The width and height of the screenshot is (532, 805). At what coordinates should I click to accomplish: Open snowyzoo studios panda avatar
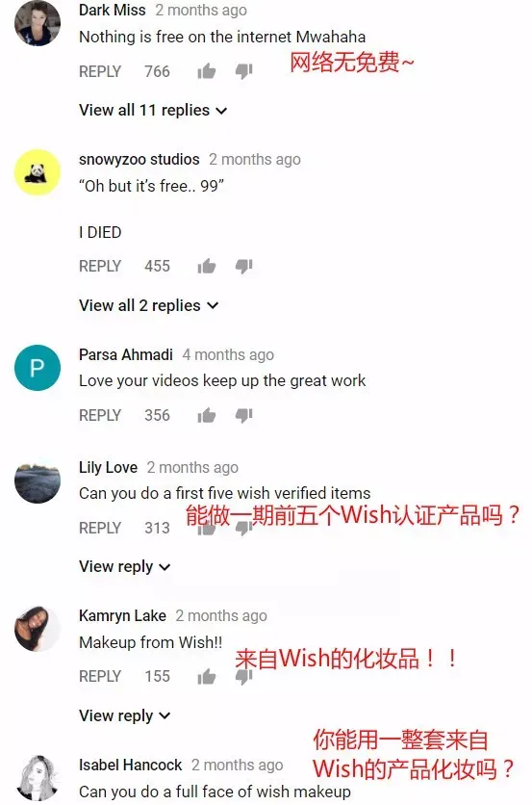pos(38,172)
